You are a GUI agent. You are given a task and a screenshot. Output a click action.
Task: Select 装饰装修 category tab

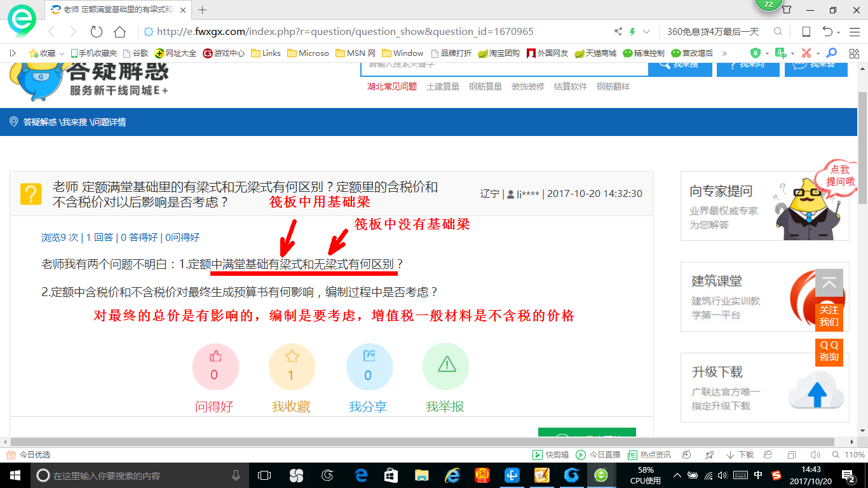pyautogui.click(x=528, y=86)
